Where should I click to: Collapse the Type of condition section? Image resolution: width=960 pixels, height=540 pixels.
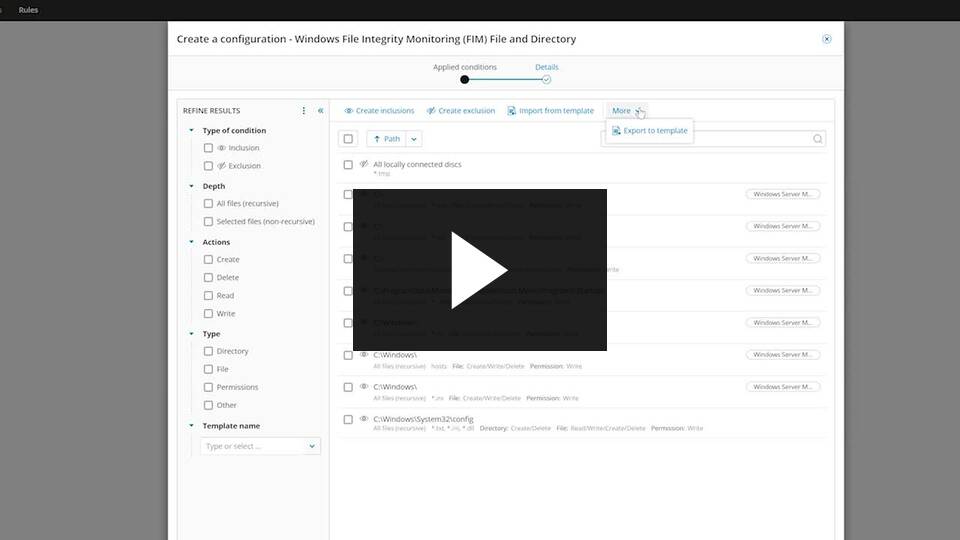click(x=192, y=130)
